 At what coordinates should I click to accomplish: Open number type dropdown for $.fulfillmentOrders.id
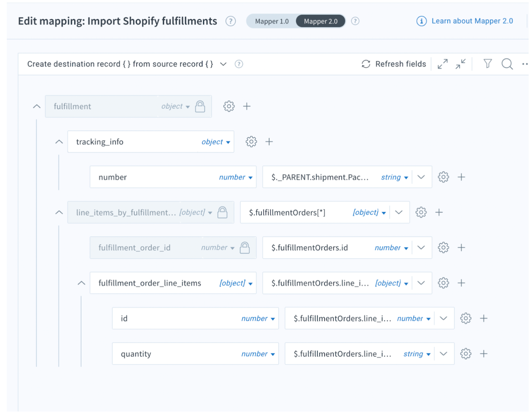pyautogui.click(x=391, y=248)
